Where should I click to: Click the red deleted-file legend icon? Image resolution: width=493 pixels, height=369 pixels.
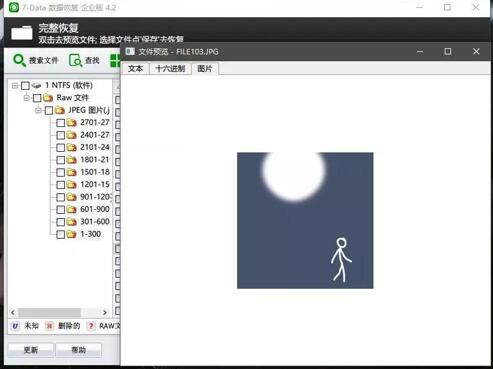coord(49,326)
